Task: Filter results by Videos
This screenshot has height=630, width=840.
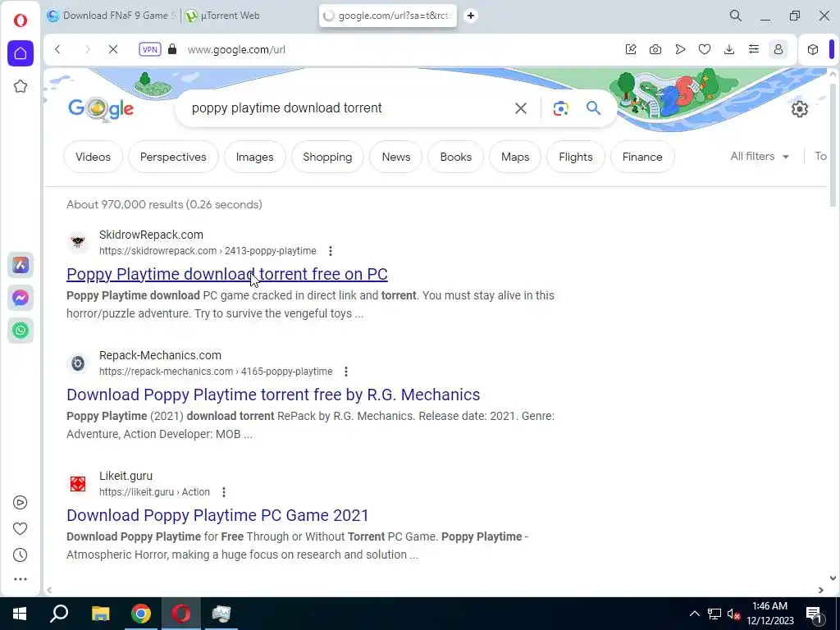Action: (x=93, y=157)
